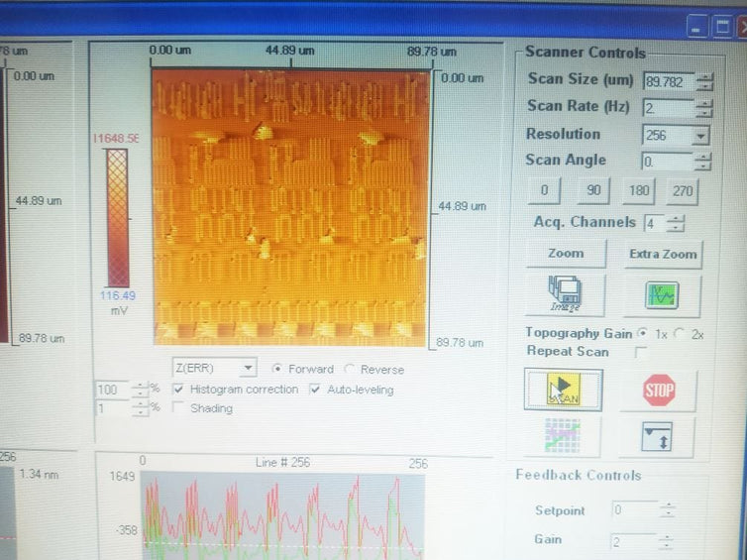The image size is (747, 560).
Task: Minimize the window from the title bar
Action: [x=697, y=28]
